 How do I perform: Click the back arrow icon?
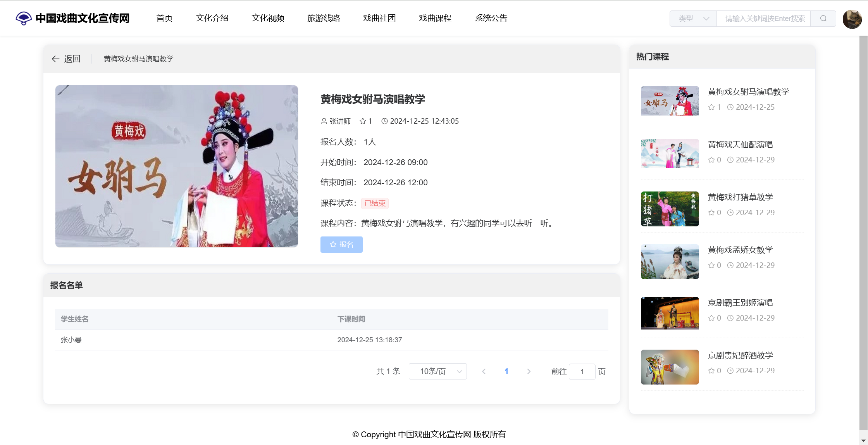(x=55, y=59)
